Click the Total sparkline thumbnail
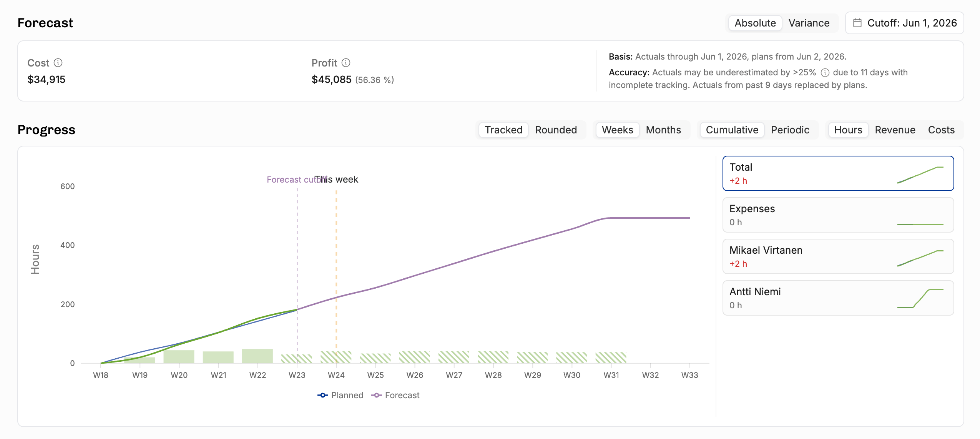The image size is (980, 439). coord(920,175)
